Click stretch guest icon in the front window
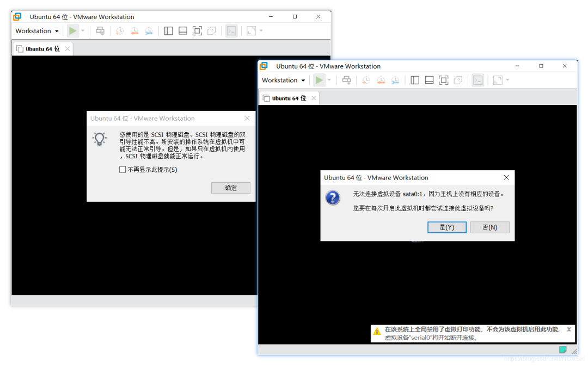The width and height of the screenshot is (588, 366). (x=498, y=80)
